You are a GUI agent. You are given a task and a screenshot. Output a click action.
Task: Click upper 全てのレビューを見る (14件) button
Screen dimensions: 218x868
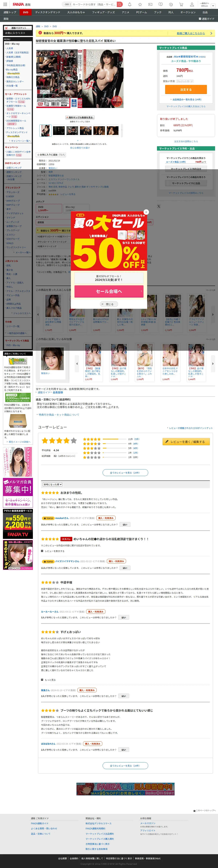coord(125,473)
